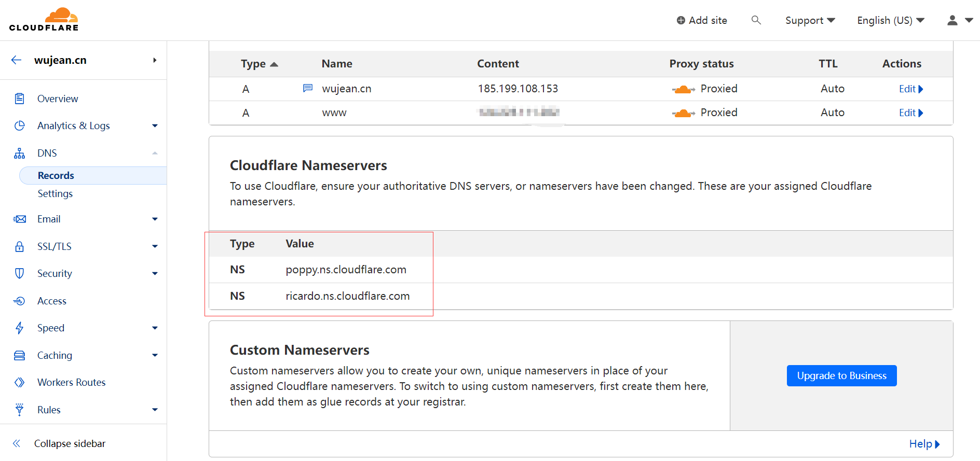The image size is (980, 461).
Task: Open the search magnifier icon
Action: pyautogui.click(x=756, y=20)
